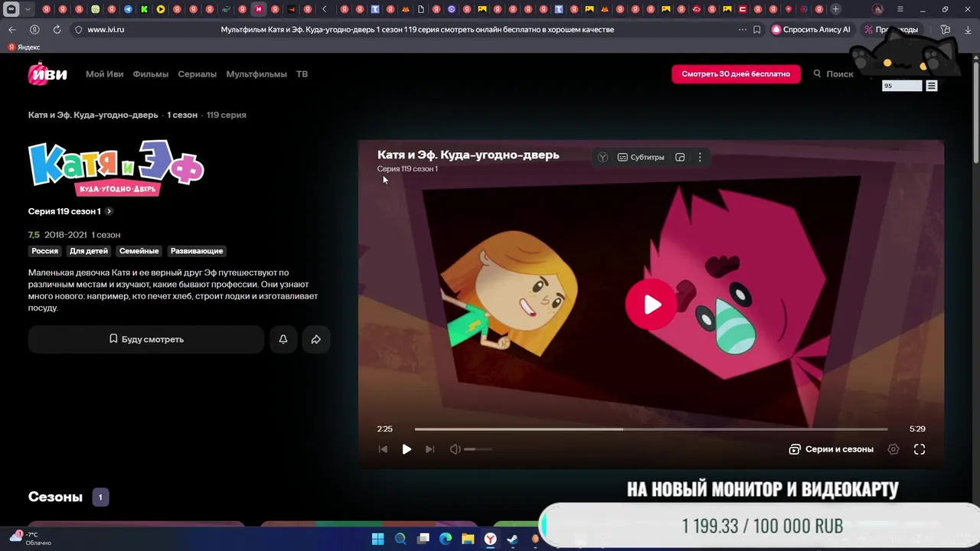Open Серии и сезоны panel
The height and width of the screenshot is (551, 980).
(831, 449)
